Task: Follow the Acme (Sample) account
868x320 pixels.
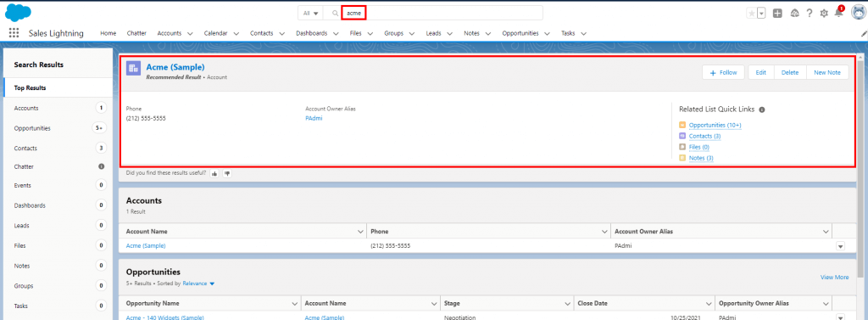Action: point(723,73)
